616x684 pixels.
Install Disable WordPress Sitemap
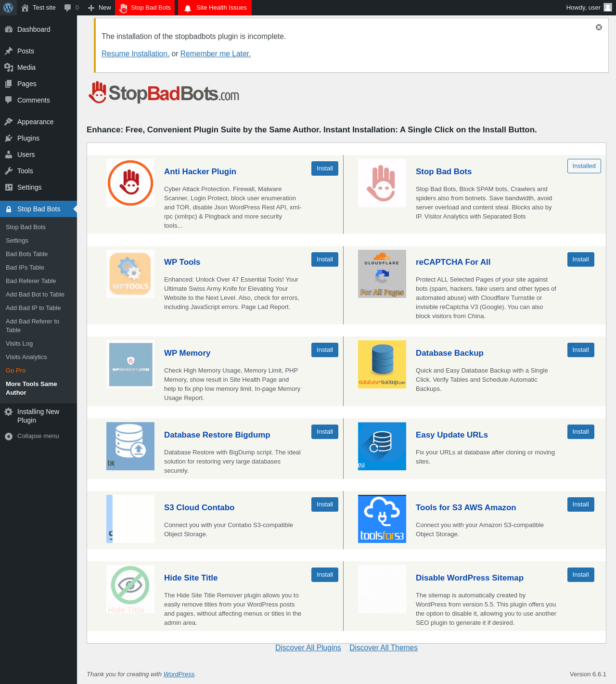tap(581, 575)
